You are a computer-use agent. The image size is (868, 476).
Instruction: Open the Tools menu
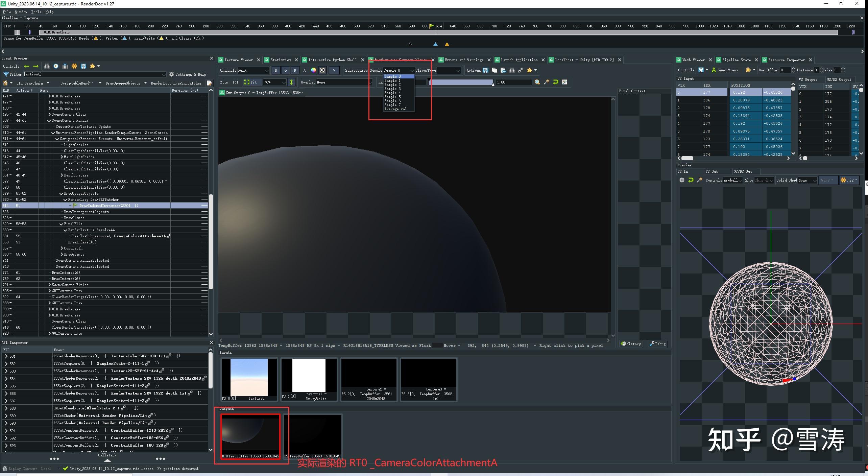(x=36, y=12)
